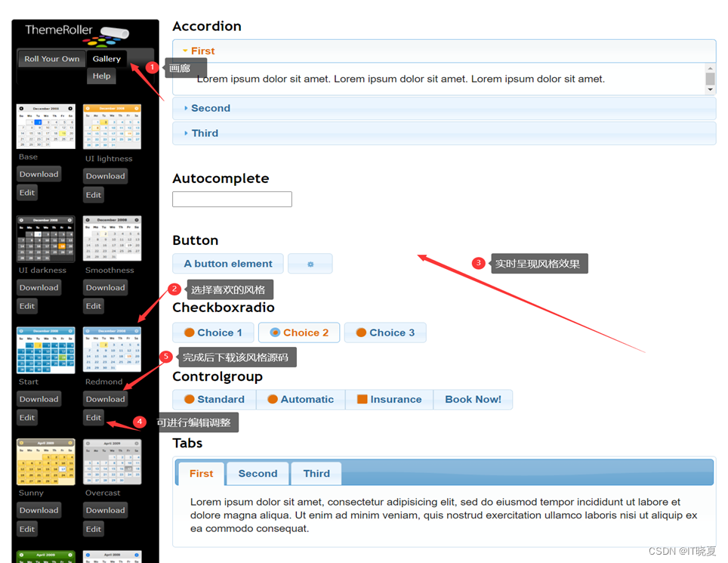Viewport: 728px width, 563px height.
Task: Select the Sunny theme thumbnail
Action: point(46,462)
